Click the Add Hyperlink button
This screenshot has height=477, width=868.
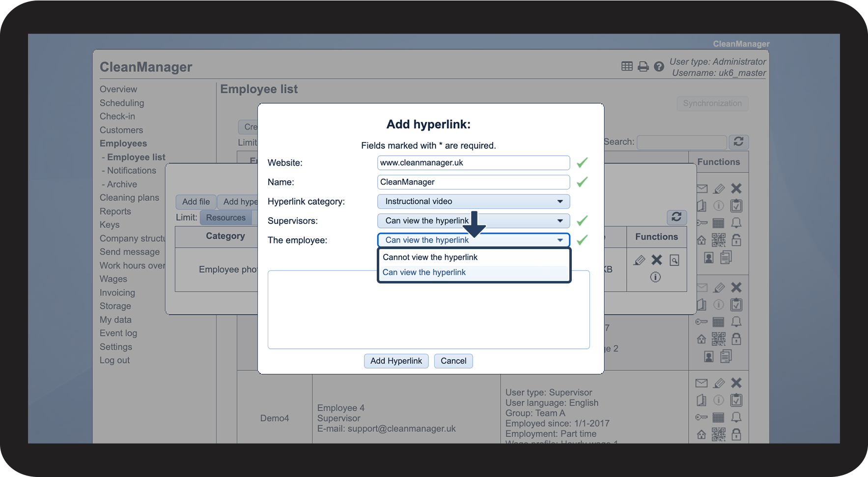[x=396, y=361]
